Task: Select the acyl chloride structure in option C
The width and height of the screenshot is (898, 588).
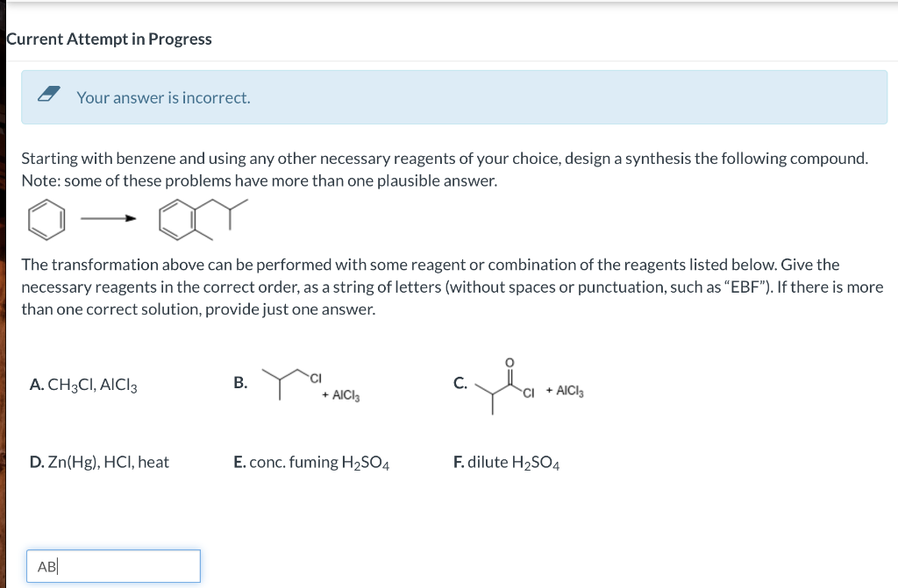Action: (498, 386)
